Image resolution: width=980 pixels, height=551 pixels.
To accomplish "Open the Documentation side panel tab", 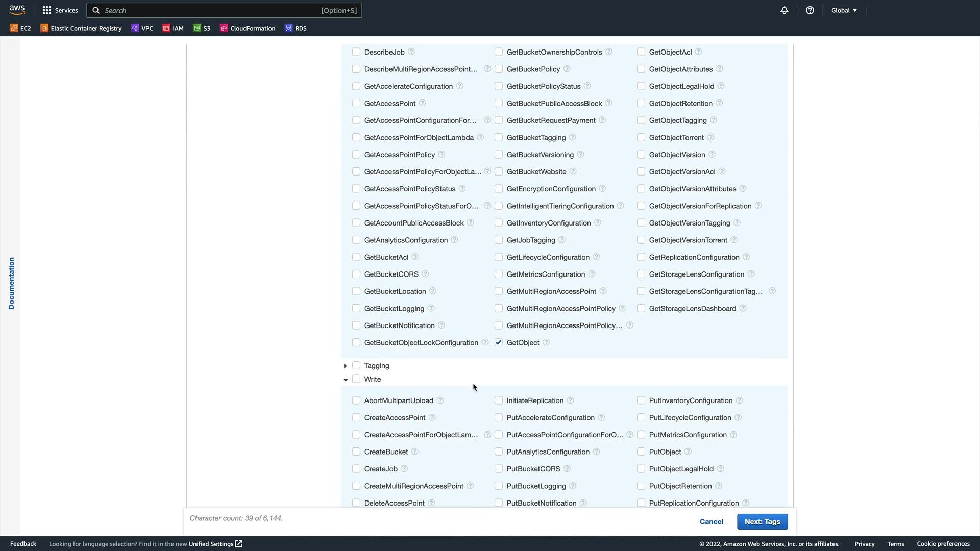I will pyautogui.click(x=11, y=283).
